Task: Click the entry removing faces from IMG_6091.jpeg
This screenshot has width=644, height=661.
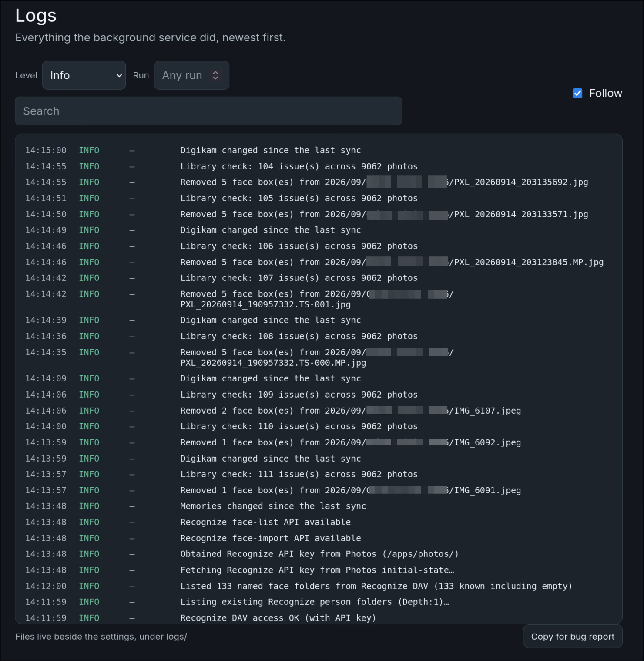Action: (x=319, y=490)
